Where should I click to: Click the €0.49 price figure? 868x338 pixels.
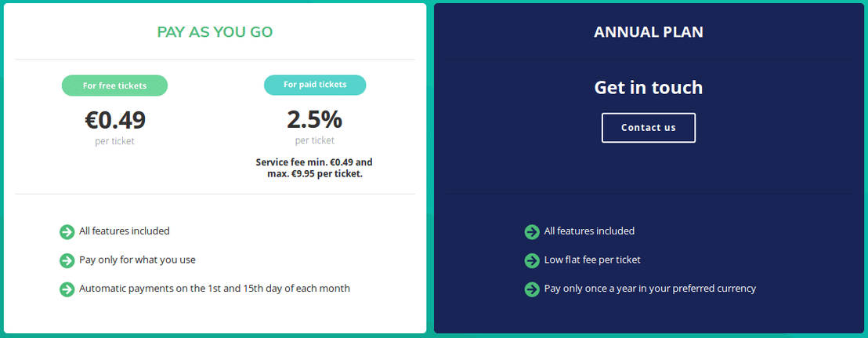(115, 120)
